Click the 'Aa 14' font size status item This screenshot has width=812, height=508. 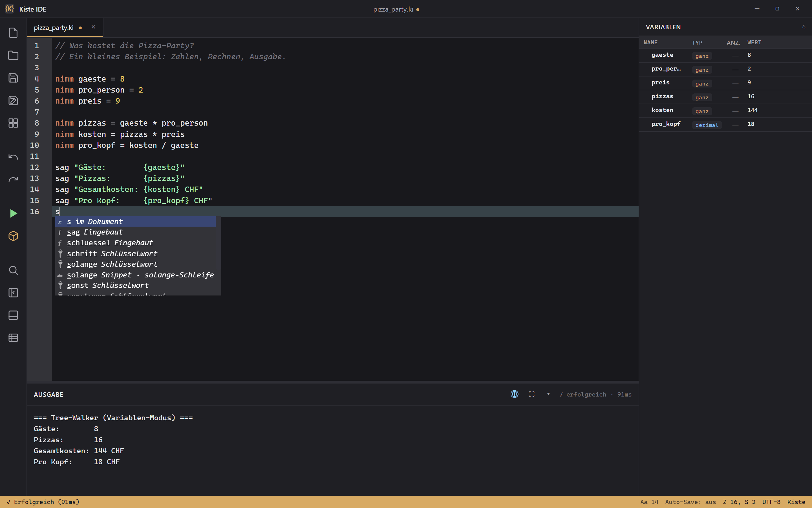point(649,502)
